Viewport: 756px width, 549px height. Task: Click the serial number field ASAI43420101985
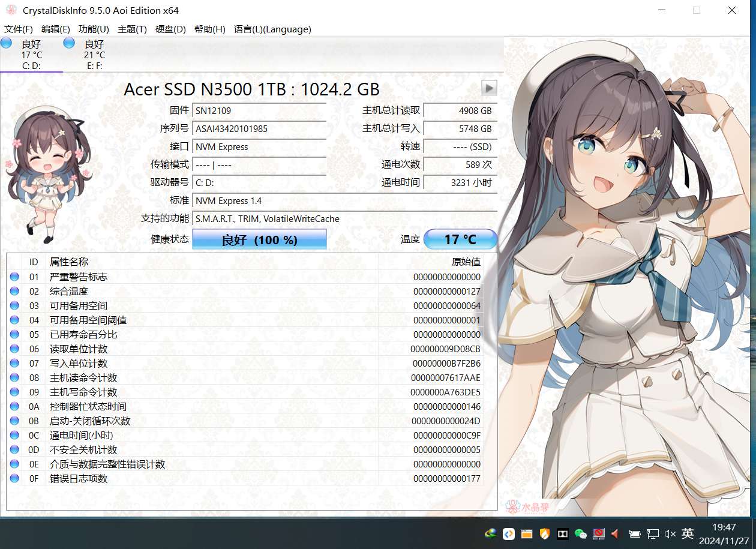[x=259, y=128]
